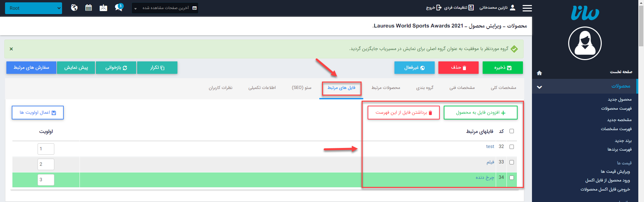The width and height of the screenshot is (644, 202).
Task: Click the اعمال اولویت ها button
Action: (x=38, y=112)
